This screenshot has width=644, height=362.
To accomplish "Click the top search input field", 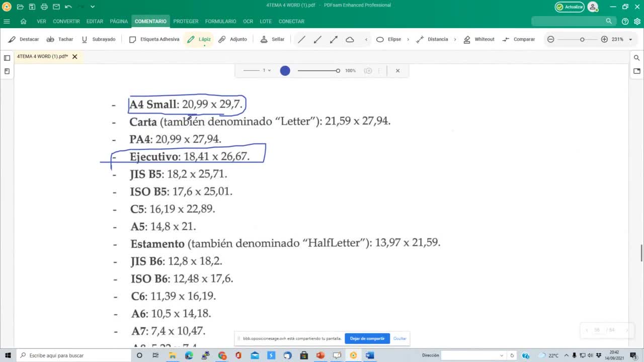I will click(574, 21).
